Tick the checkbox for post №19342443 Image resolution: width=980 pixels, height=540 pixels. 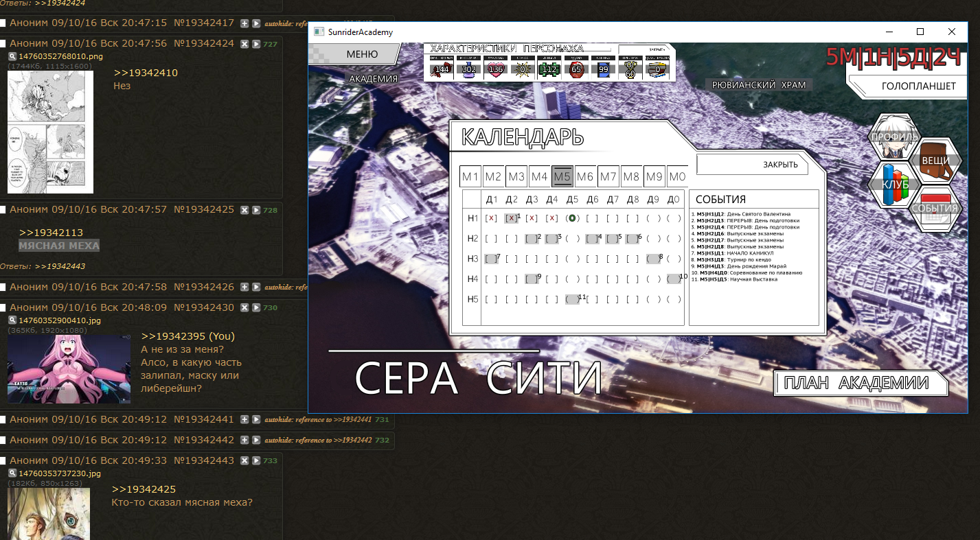click(x=3, y=460)
